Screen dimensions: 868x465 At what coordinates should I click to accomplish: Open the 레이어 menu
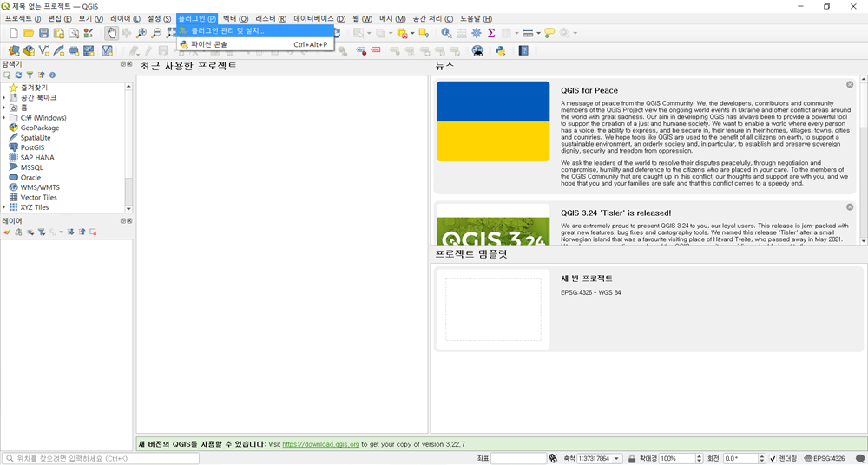pos(126,19)
